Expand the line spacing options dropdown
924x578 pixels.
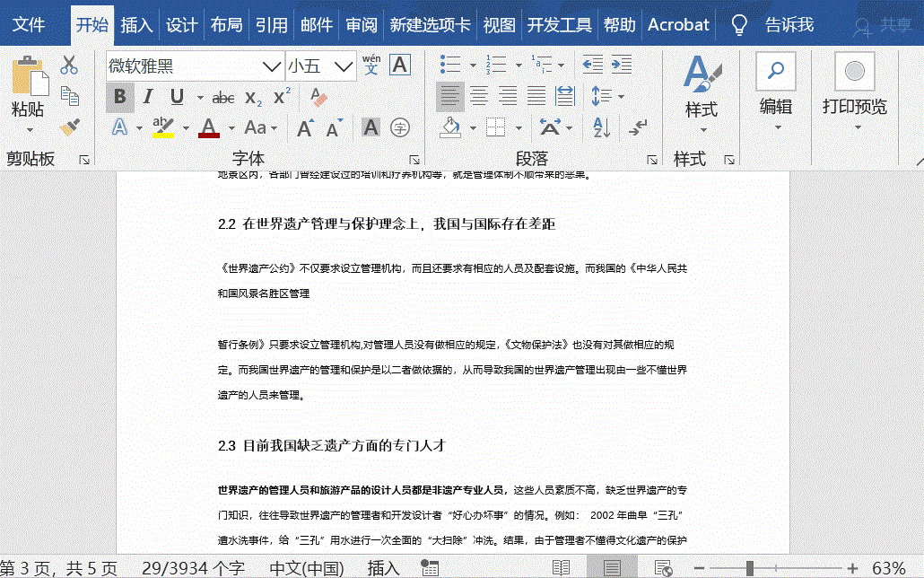pyautogui.click(x=622, y=96)
